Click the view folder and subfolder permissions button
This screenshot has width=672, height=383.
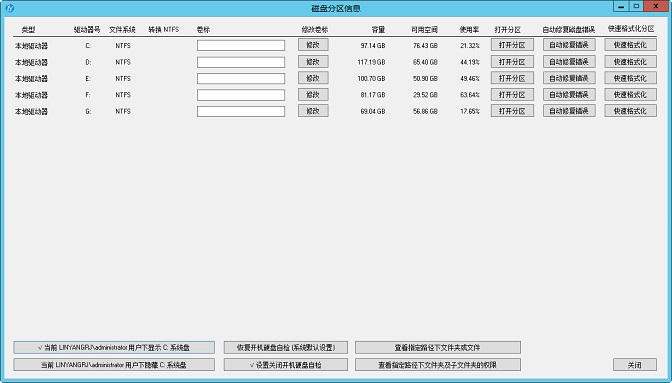(438, 365)
